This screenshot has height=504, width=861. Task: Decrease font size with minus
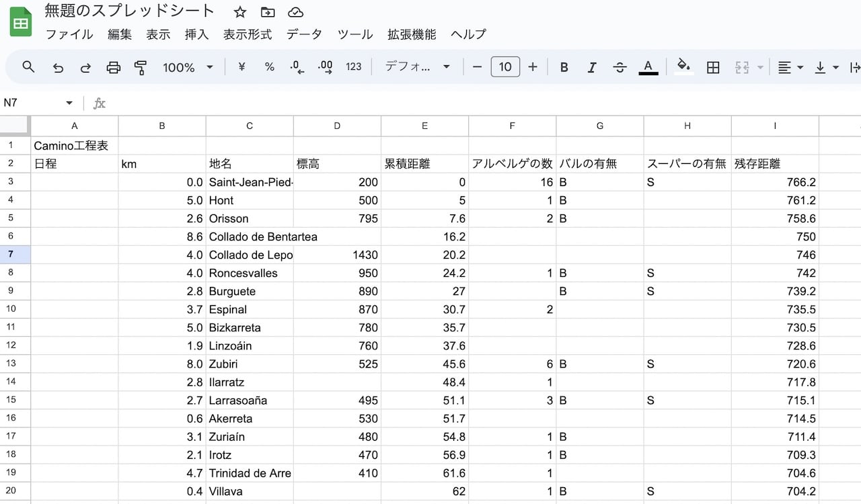(478, 67)
